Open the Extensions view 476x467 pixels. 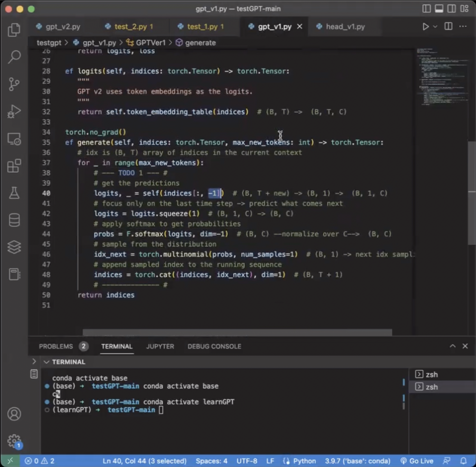pyautogui.click(x=14, y=166)
